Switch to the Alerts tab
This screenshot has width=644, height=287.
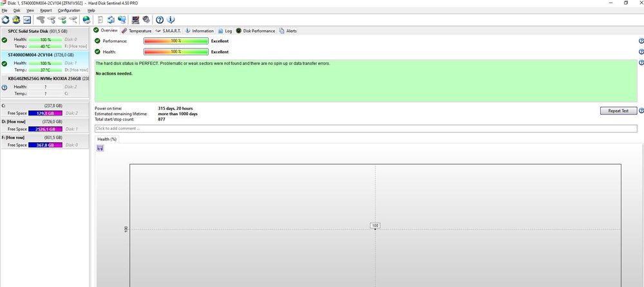coord(288,31)
